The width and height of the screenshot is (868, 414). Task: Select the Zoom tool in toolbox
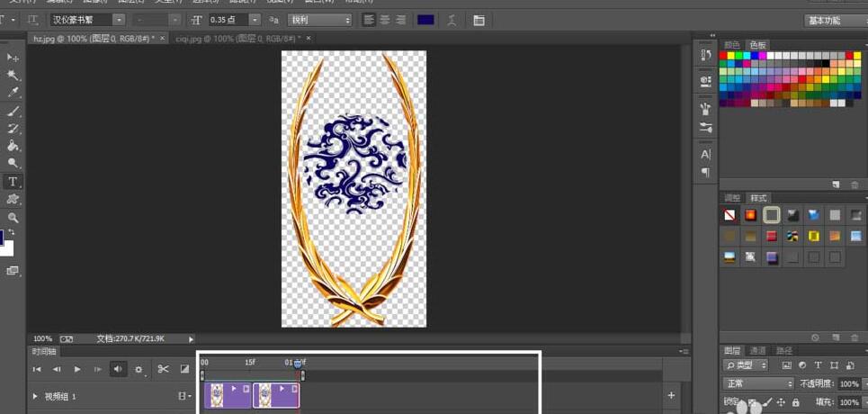[13, 218]
